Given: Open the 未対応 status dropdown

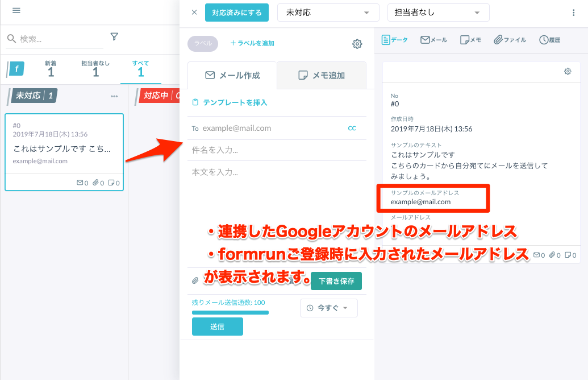Looking at the screenshot, I should 328,12.
